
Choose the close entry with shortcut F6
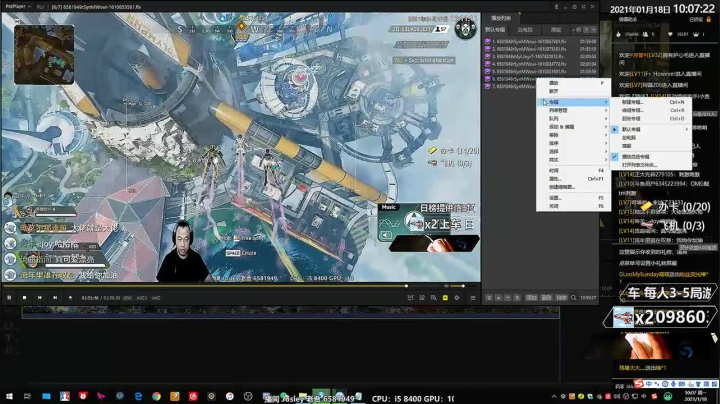click(x=574, y=206)
